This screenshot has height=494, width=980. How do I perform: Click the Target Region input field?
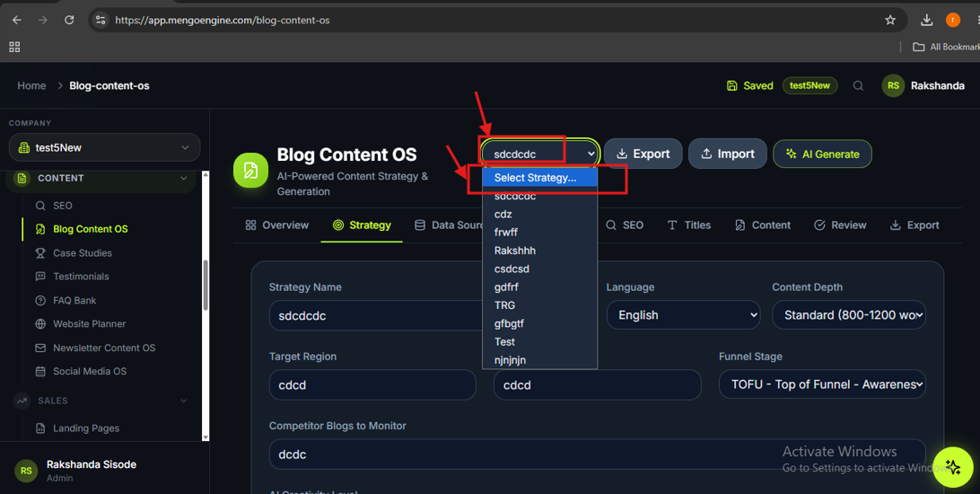coord(372,384)
